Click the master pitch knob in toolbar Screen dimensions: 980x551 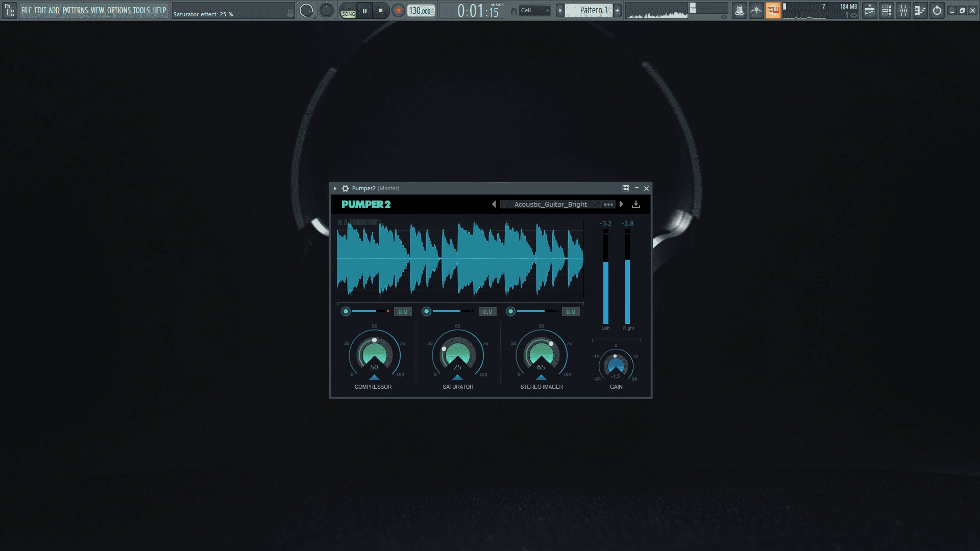click(x=326, y=10)
